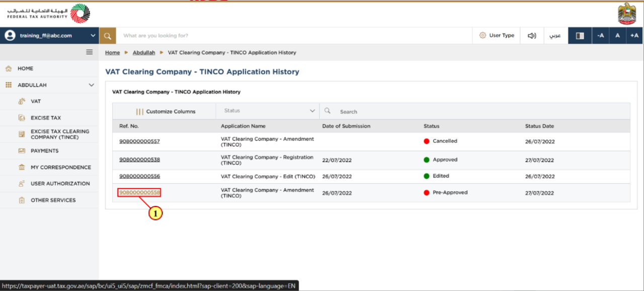Sort by Status column header
Screen dimensions: 644x291
[431, 126]
